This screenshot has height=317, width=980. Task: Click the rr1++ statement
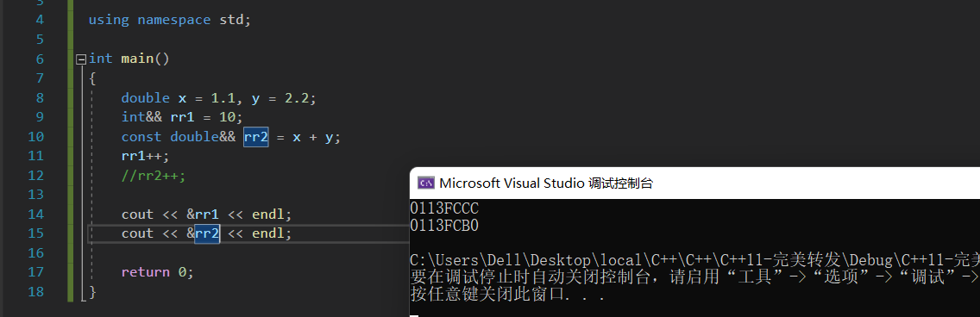[145, 156]
